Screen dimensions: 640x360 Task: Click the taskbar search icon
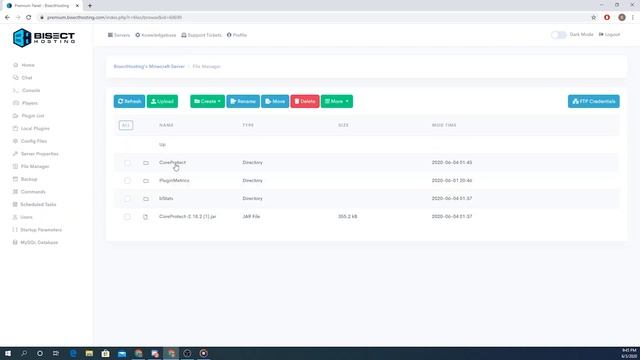coord(24,353)
